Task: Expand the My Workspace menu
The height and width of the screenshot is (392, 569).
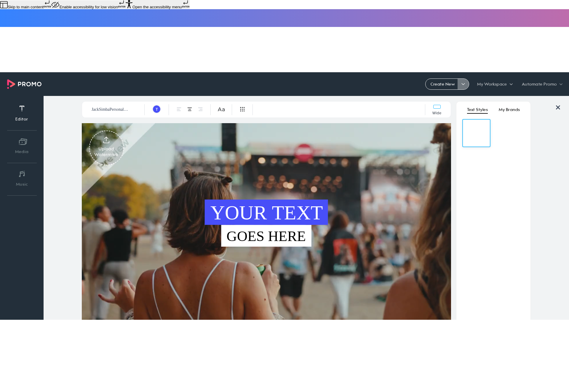Action: [495, 84]
